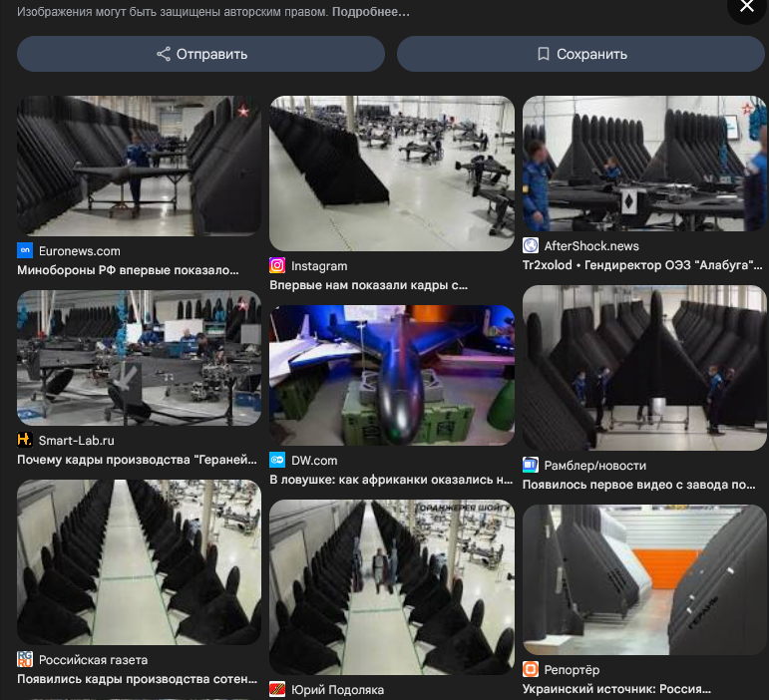Open headline Впервые нам показали кадры
This screenshot has width=769, height=700.
(368, 285)
